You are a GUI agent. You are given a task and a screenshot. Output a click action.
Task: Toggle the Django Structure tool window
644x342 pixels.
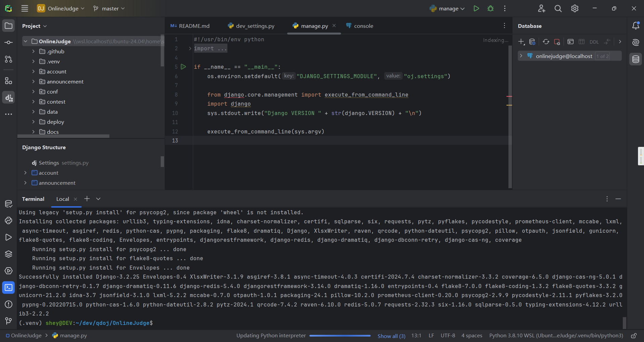pos(8,98)
